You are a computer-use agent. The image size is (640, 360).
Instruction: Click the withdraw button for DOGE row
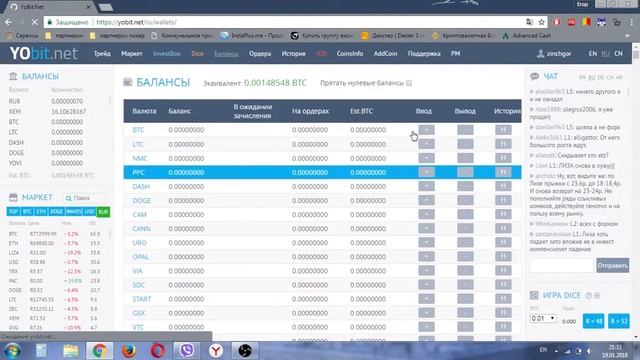pos(465,200)
